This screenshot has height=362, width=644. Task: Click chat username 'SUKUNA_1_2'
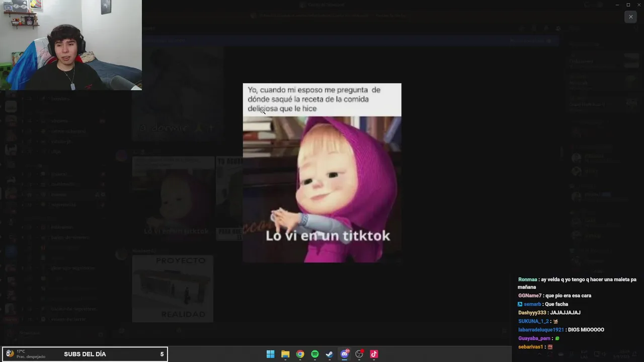pyautogui.click(x=533, y=321)
